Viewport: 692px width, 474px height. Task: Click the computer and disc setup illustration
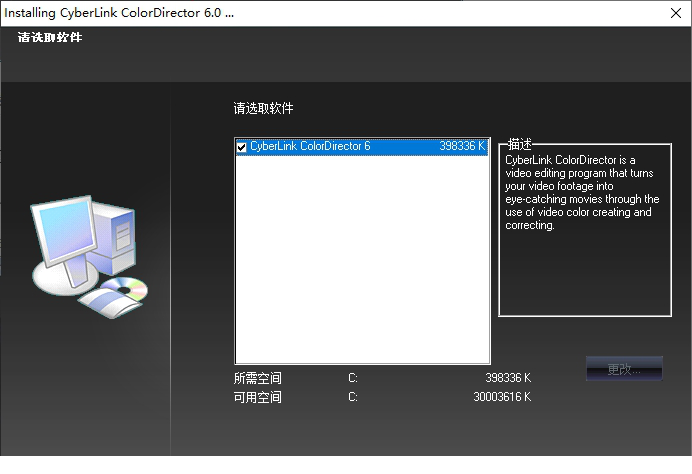tap(90, 256)
